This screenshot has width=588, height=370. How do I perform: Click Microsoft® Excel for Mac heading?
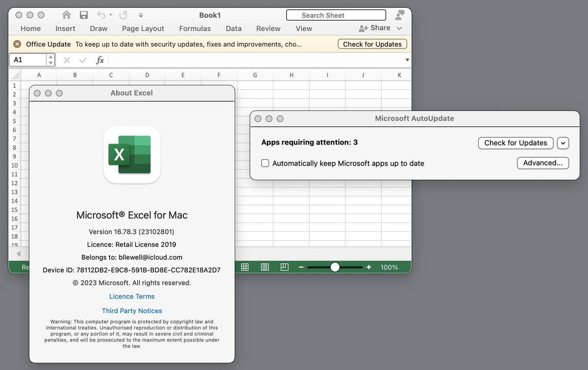[x=132, y=215]
